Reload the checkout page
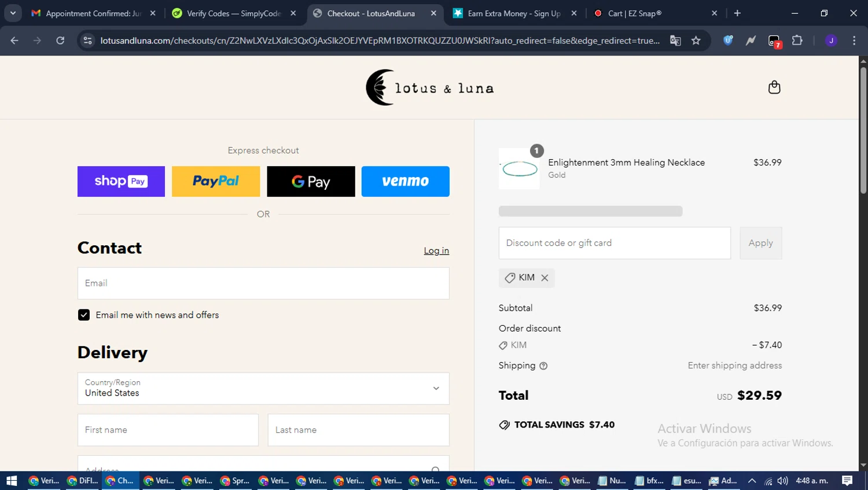This screenshot has height=490, width=868. pos(60,40)
